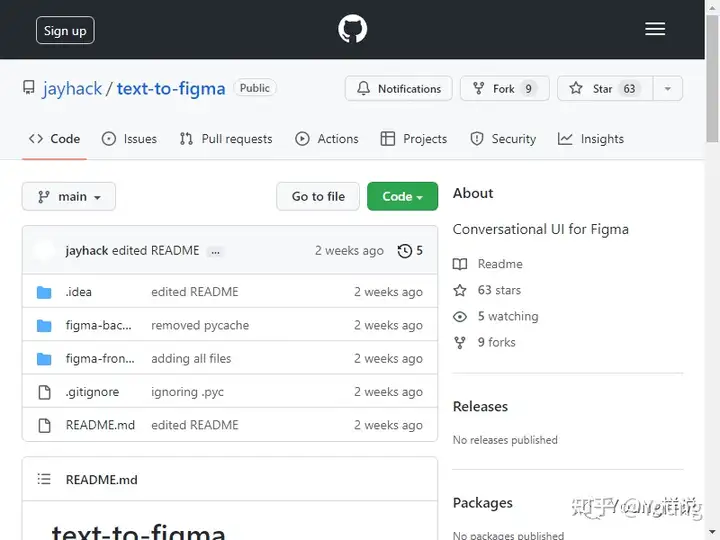Go to the Actions tab
Screen dimensions: 720x540
[x=326, y=139]
